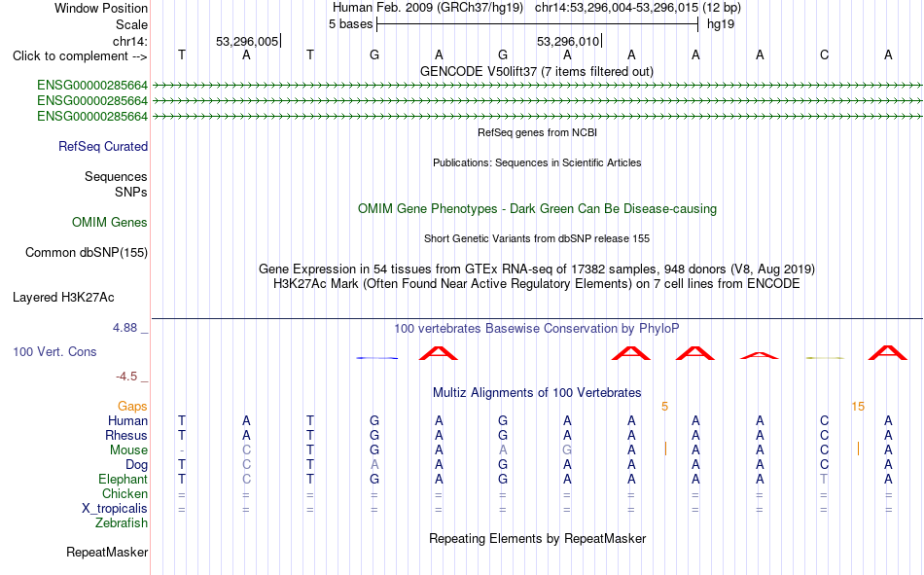
Task: Click the 4.88 upper conservation scale value
Action: pyautogui.click(x=124, y=327)
